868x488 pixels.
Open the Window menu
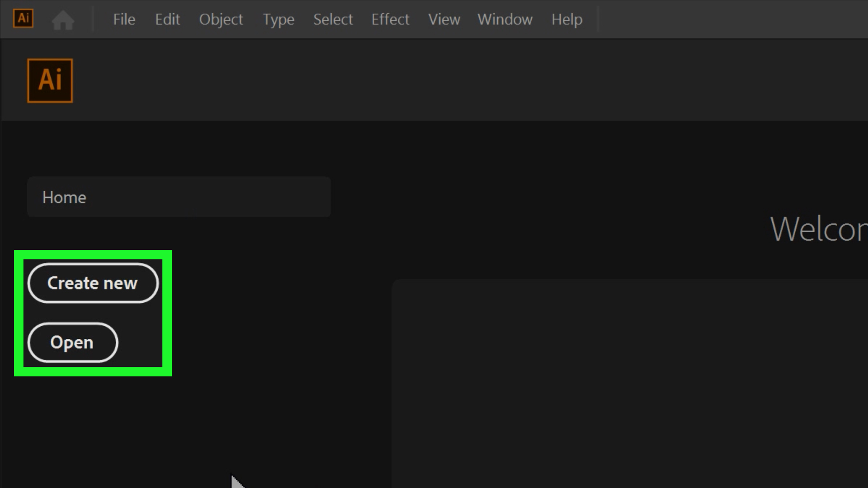pyautogui.click(x=505, y=19)
